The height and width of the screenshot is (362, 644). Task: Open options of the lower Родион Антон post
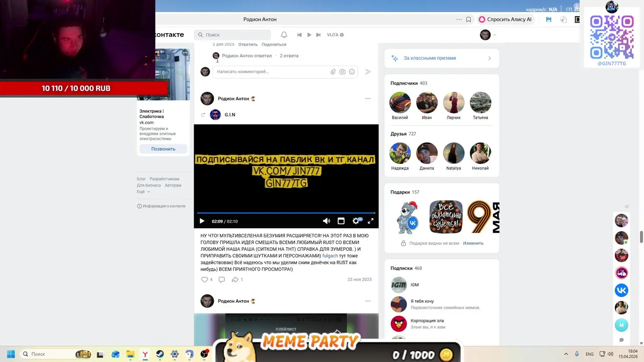368,301
